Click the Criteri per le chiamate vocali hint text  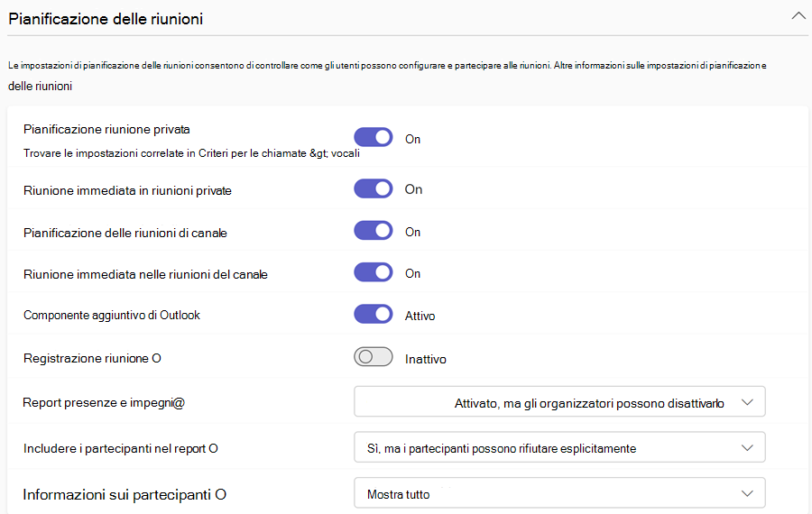[191, 153]
